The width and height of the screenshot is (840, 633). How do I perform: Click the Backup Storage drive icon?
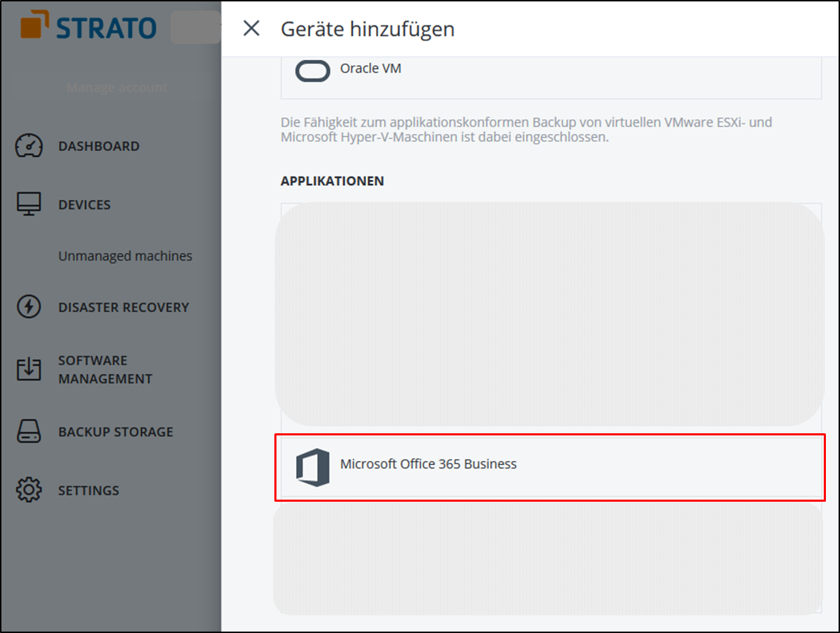(29, 432)
